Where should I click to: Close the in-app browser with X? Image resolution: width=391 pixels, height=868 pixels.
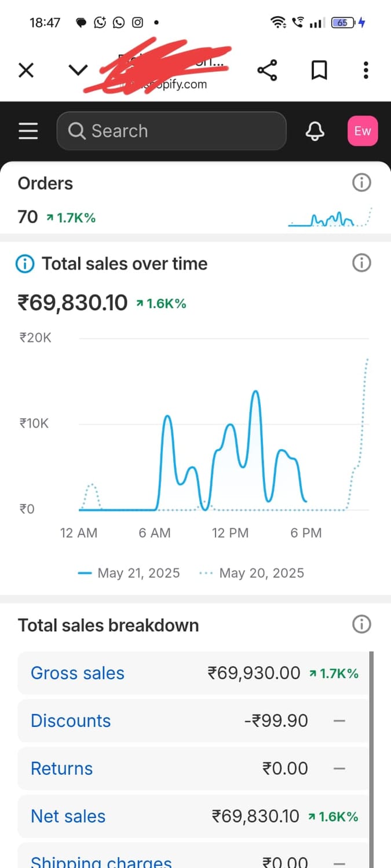pos(26,71)
